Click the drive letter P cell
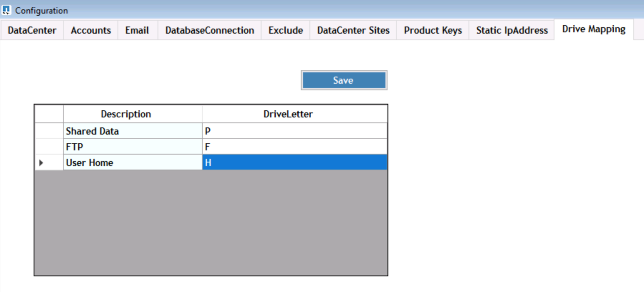 coord(294,131)
